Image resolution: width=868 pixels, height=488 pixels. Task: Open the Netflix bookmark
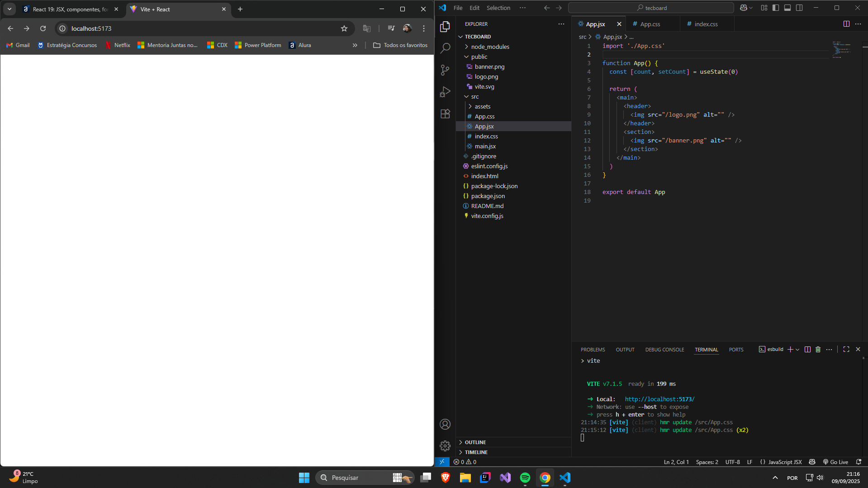point(118,45)
